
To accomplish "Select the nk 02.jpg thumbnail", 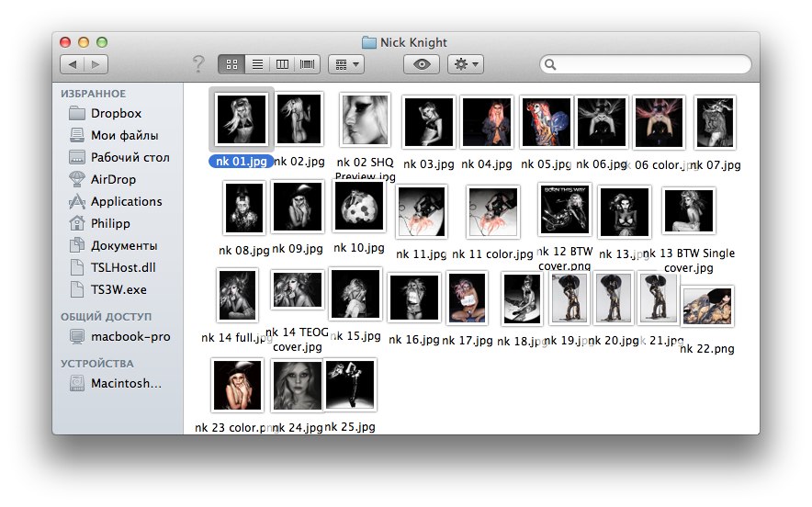I will (299, 119).
